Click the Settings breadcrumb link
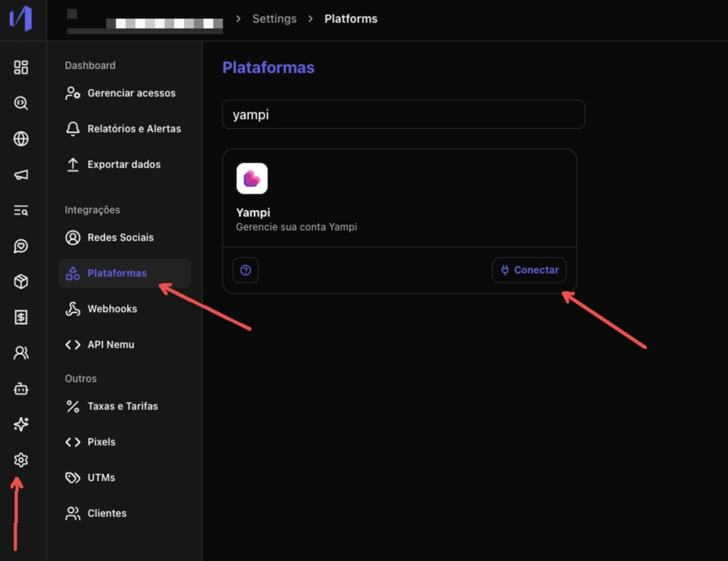Image resolution: width=728 pixels, height=561 pixels. (x=274, y=19)
